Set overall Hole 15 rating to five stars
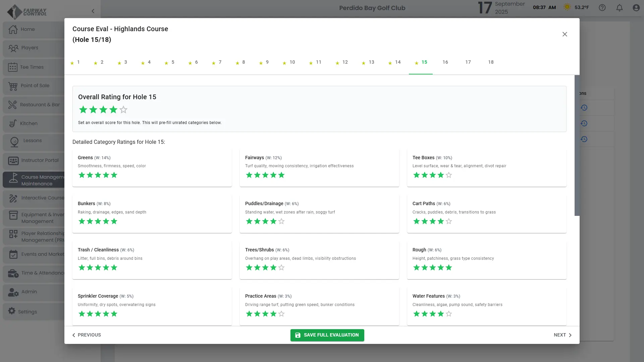 pos(123,110)
